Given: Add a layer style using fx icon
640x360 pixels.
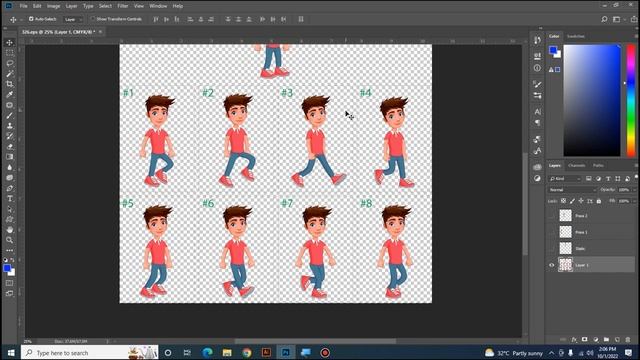Looking at the screenshot, I should click(574, 340).
